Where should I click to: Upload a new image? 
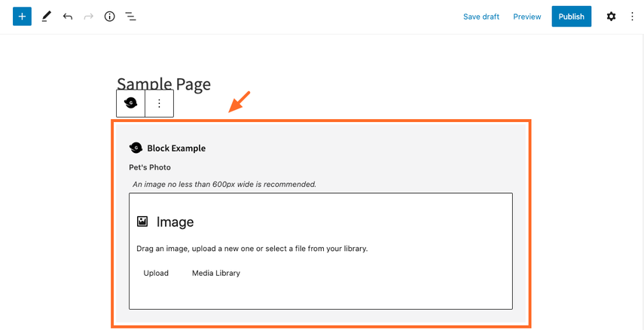(156, 273)
